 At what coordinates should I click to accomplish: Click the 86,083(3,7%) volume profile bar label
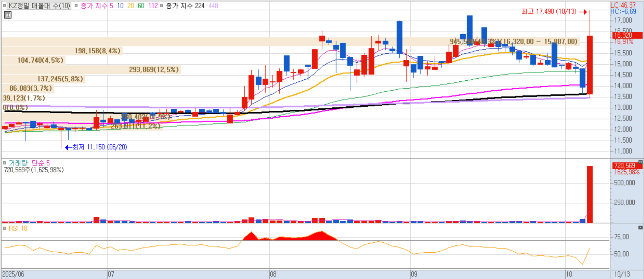click(31, 88)
